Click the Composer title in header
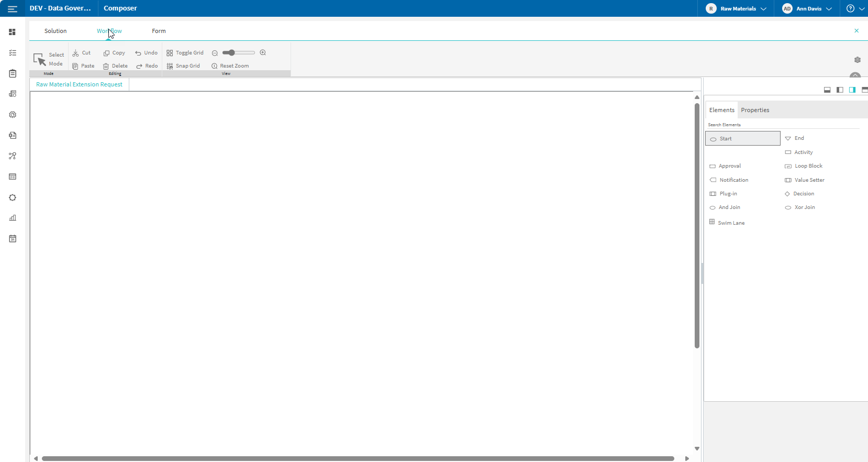The width and height of the screenshot is (868, 462). (120, 8)
